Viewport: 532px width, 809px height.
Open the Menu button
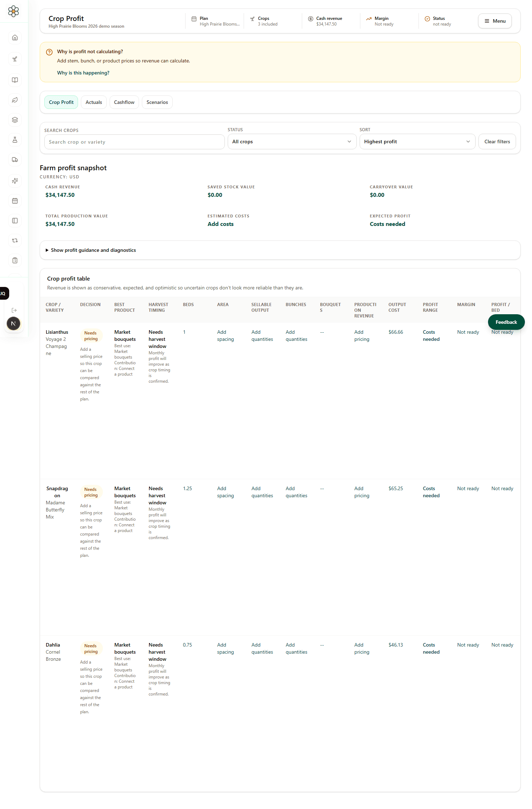pos(495,21)
